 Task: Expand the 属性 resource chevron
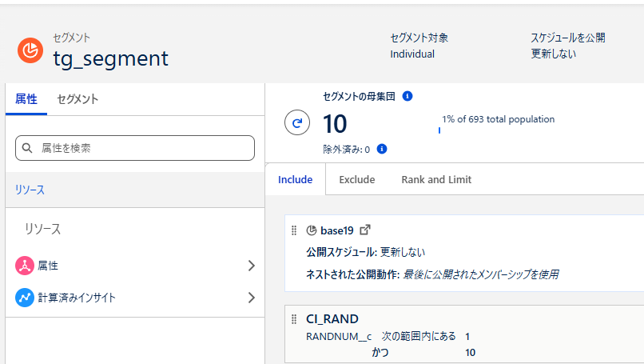click(251, 266)
